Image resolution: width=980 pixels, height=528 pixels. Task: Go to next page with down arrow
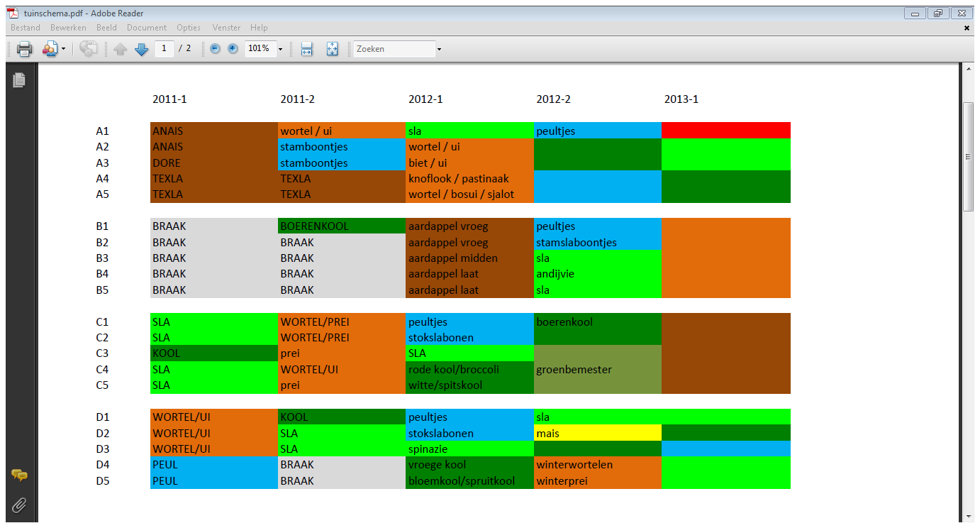point(141,49)
